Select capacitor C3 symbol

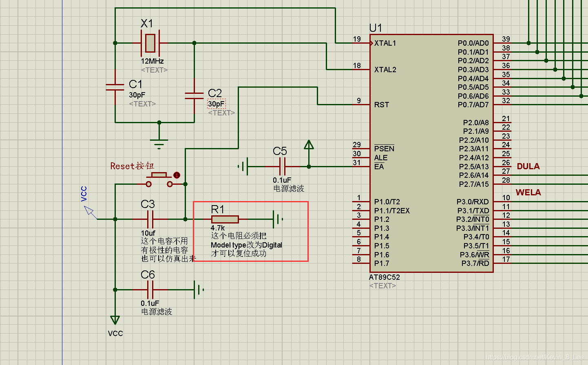coord(150,219)
